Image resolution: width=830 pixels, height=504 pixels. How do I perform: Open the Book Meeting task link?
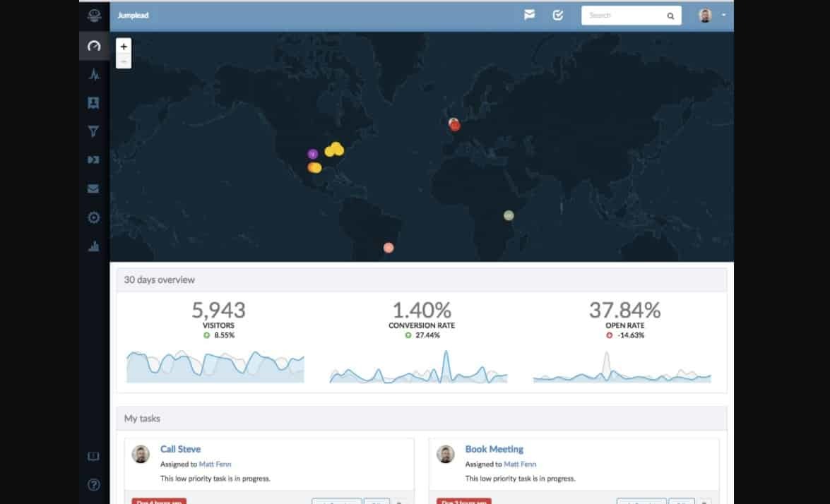[494, 449]
